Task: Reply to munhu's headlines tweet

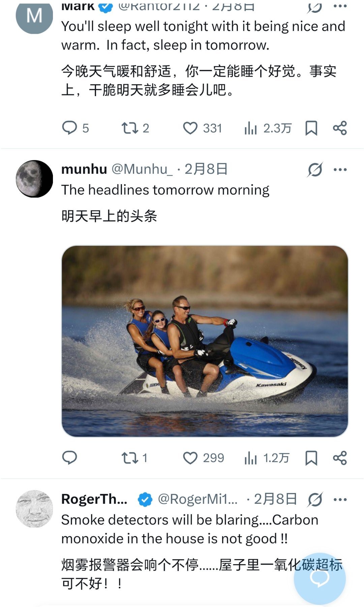Action: tap(70, 458)
